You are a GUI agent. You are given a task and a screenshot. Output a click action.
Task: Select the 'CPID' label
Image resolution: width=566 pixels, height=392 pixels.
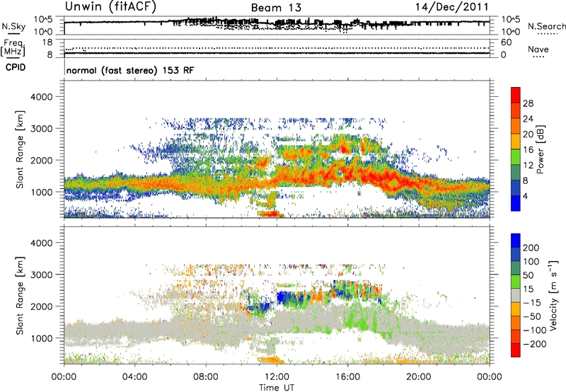point(16,67)
